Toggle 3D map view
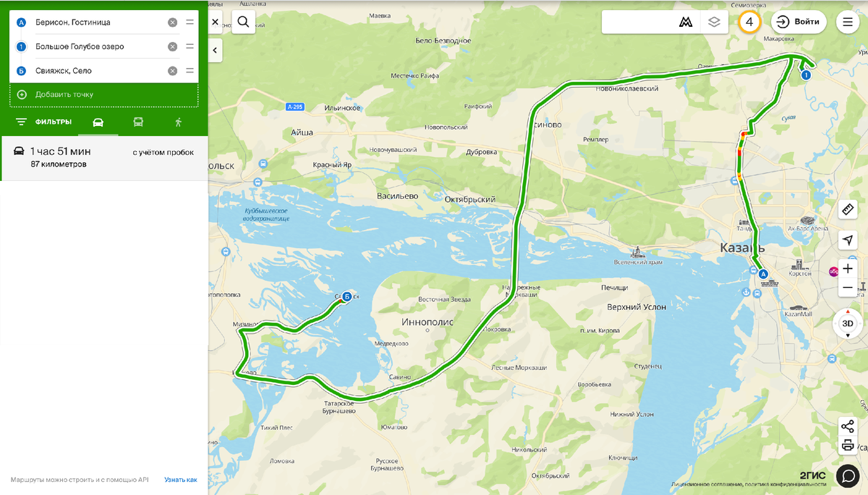 click(x=848, y=323)
